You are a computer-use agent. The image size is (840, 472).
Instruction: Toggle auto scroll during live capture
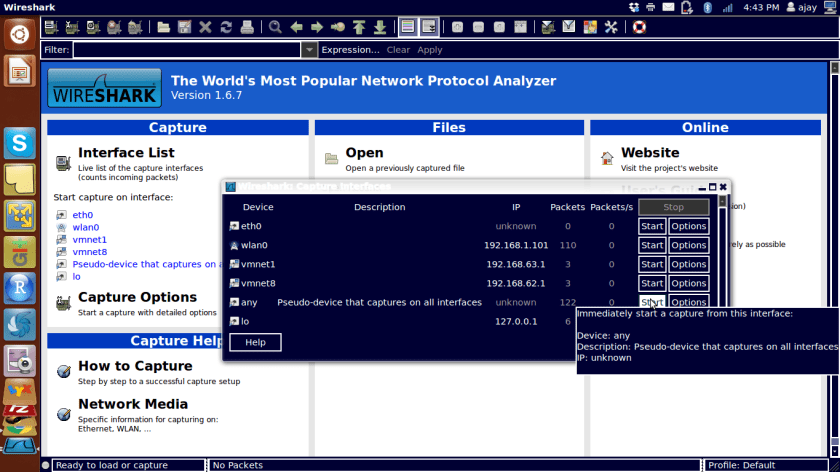[x=429, y=27]
